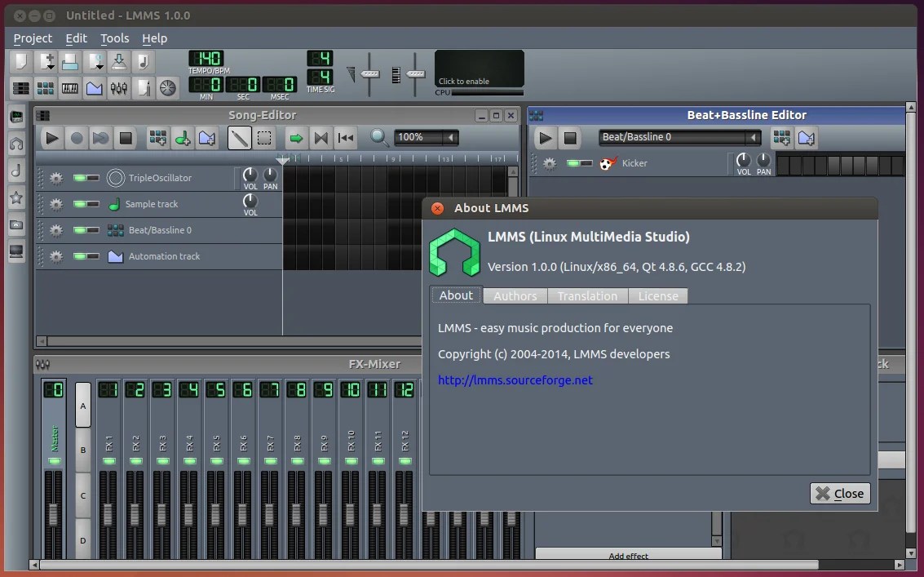Viewport: 924px width, 577px height.
Task: Click the new project from template icon
Action: tap(46, 61)
